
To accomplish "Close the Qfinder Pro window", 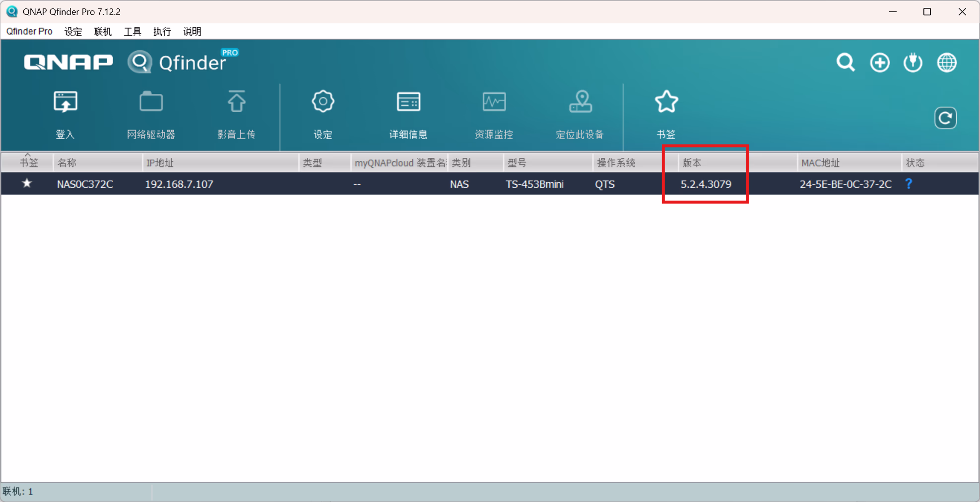I will pyautogui.click(x=962, y=11).
